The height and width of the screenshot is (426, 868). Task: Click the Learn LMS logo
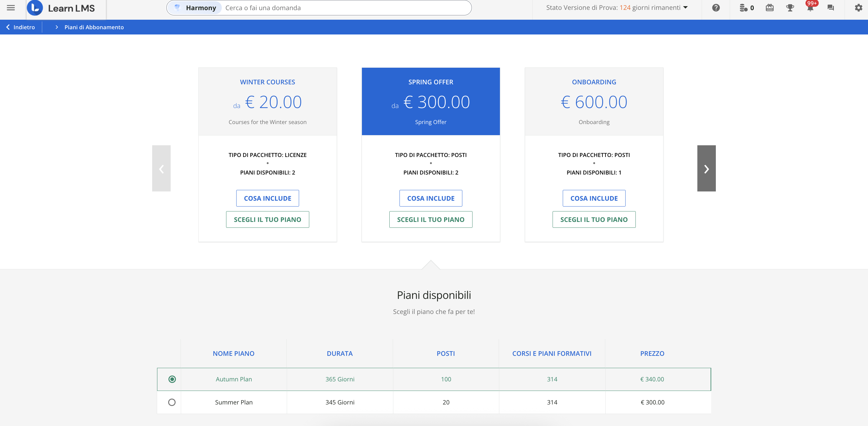point(61,8)
